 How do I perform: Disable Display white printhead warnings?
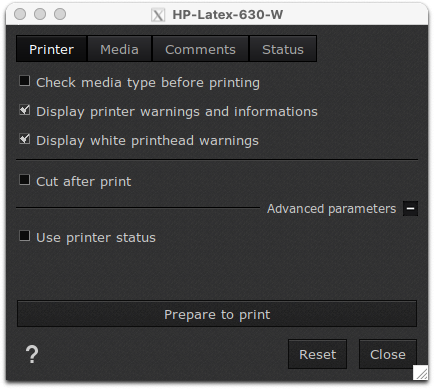(x=25, y=139)
